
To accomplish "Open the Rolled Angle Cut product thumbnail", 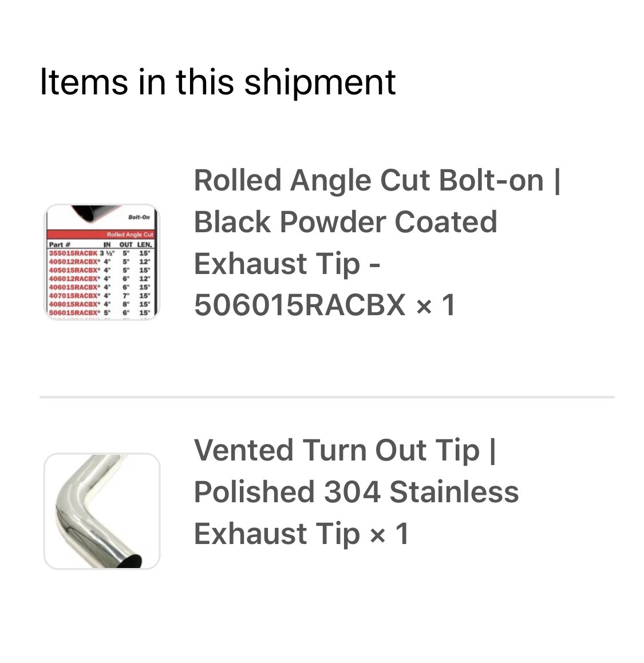I will (x=102, y=262).
